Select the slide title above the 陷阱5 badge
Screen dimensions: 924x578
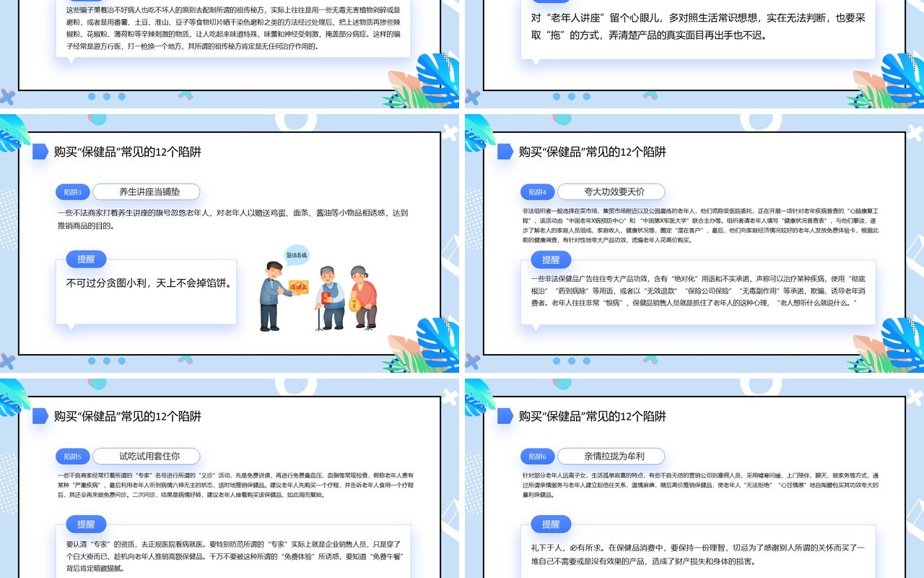click(x=128, y=416)
